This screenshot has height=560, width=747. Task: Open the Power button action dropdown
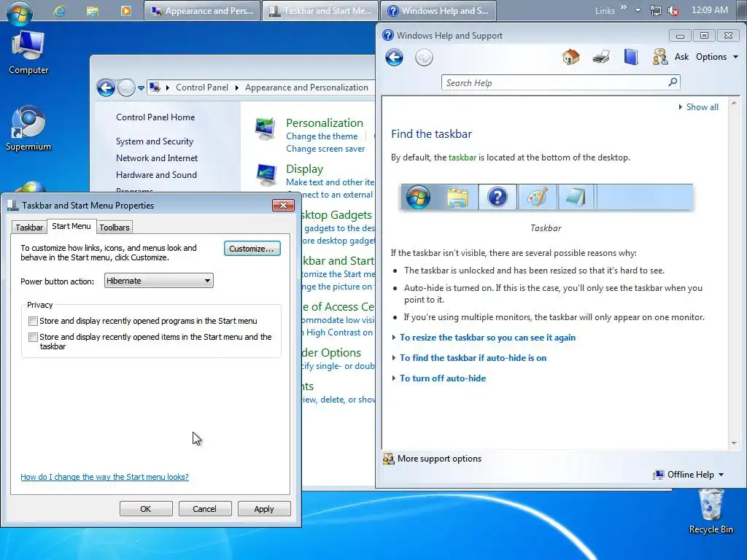coord(158,281)
